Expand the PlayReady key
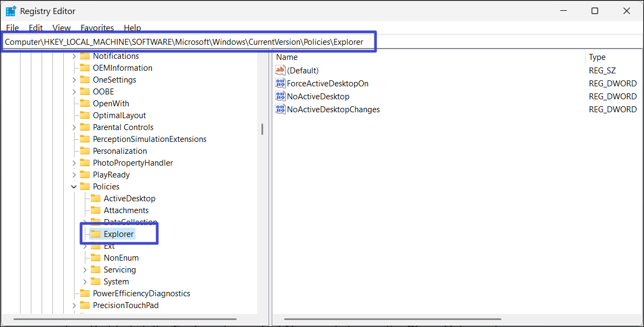 tap(74, 175)
